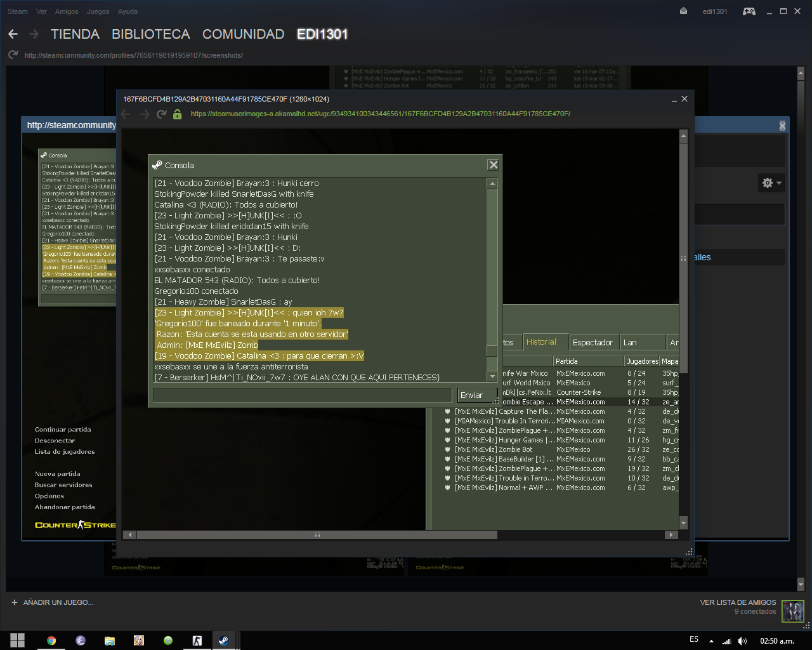
Task: Click the popup vertical scrollbar up arrow
Action: click(x=683, y=136)
